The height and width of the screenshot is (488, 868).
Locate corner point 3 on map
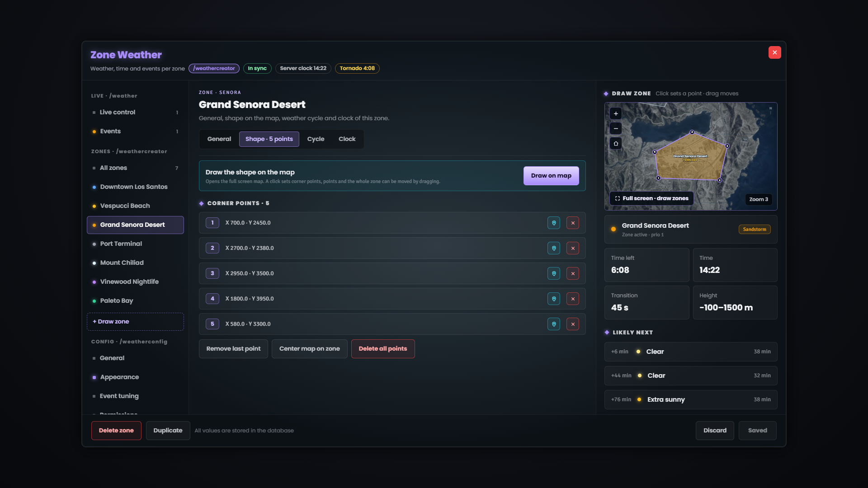click(x=554, y=273)
